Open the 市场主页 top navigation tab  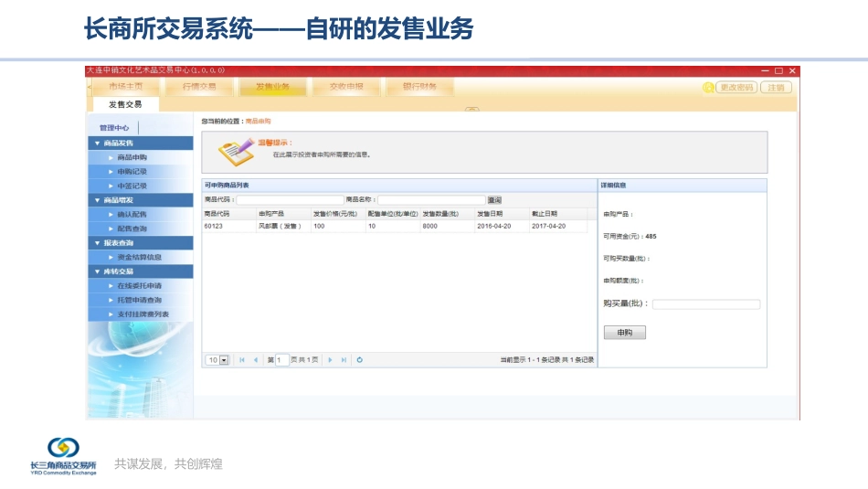[126, 87]
